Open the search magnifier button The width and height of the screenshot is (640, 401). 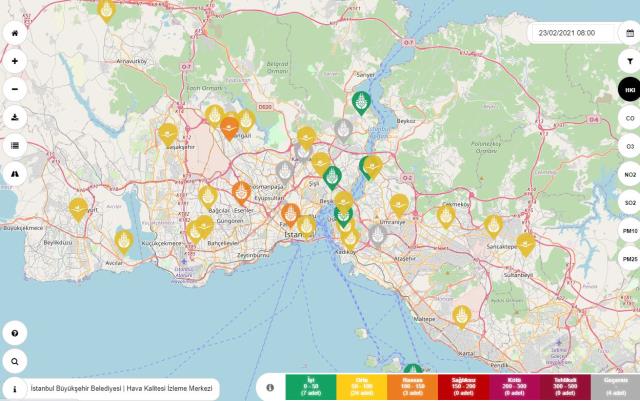click(15, 361)
